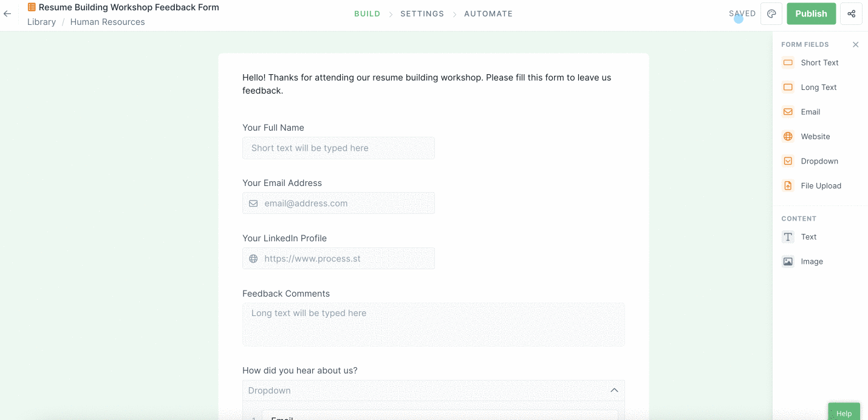Open the form theme color picker
The image size is (868, 420).
click(x=771, y=13)
